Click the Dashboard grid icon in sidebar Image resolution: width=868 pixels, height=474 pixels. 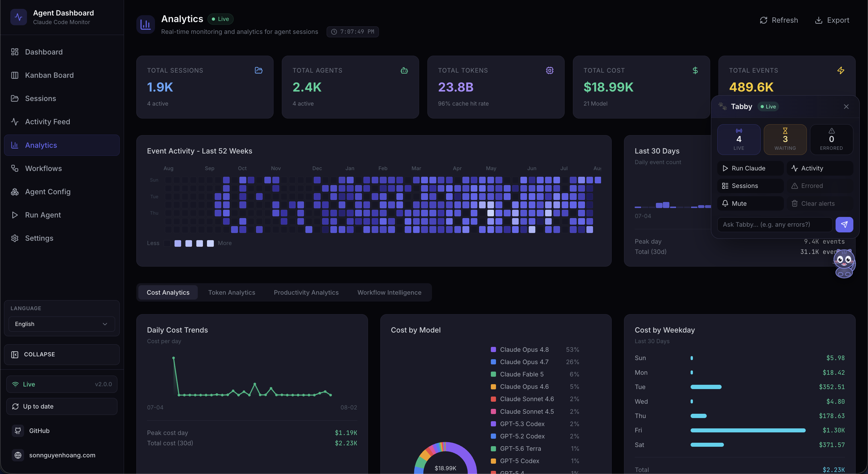click(14, 52)
